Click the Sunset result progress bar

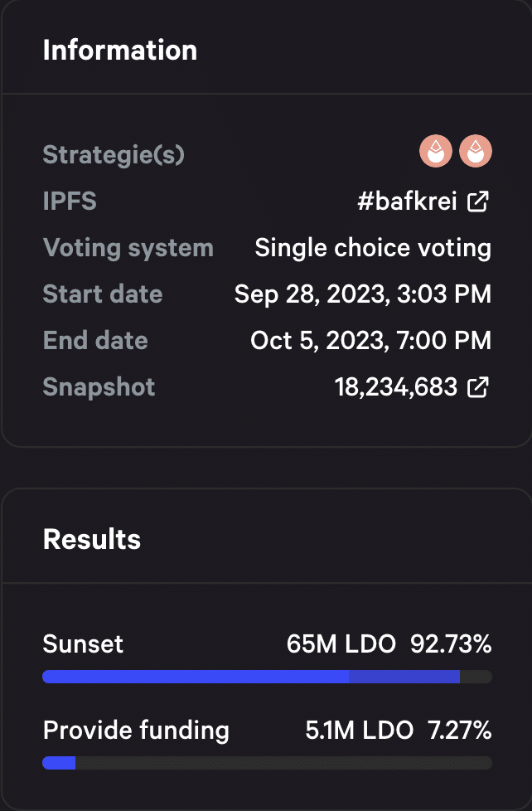268,677
